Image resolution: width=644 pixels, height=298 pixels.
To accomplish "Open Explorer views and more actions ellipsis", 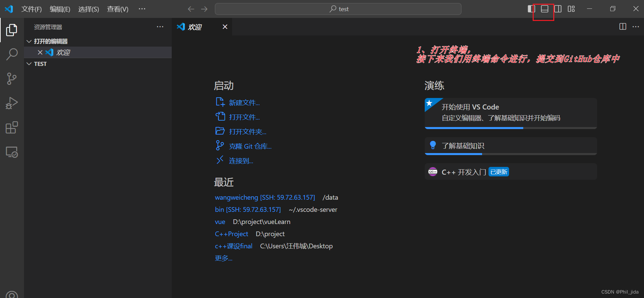I will pyautogui.click(x=160, y=27).
